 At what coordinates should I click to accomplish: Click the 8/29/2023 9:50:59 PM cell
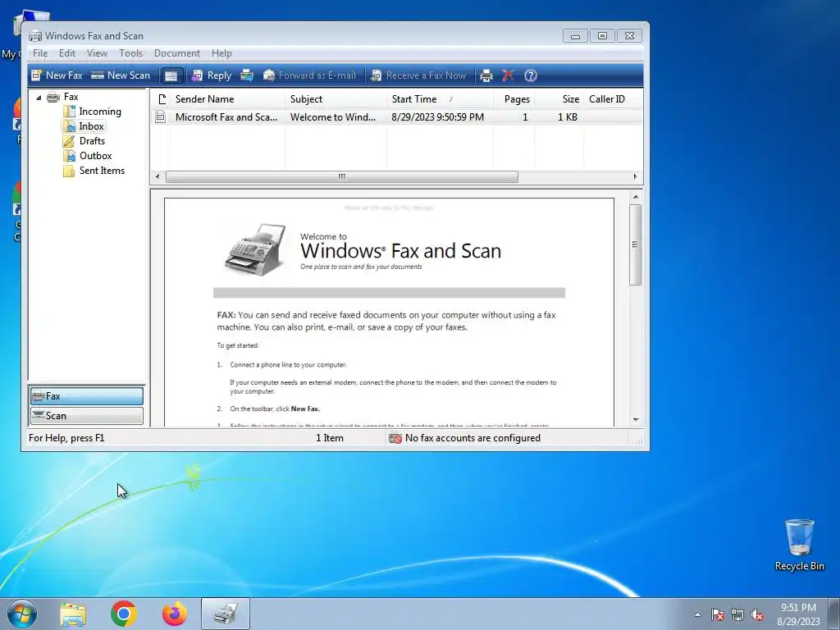[x=438, y=116]
